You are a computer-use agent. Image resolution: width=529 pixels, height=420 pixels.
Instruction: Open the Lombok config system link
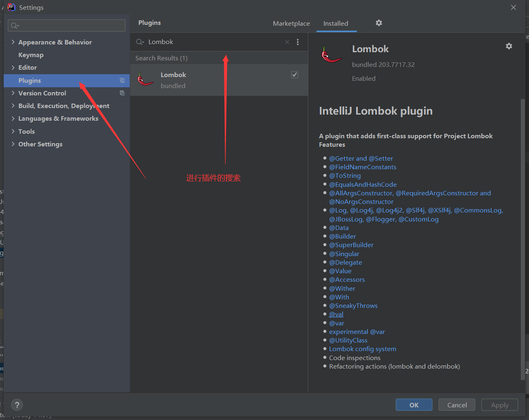363,349
